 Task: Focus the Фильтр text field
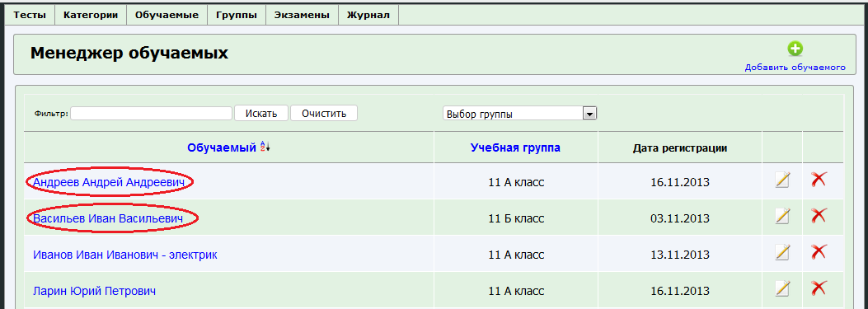coord(151,114)
